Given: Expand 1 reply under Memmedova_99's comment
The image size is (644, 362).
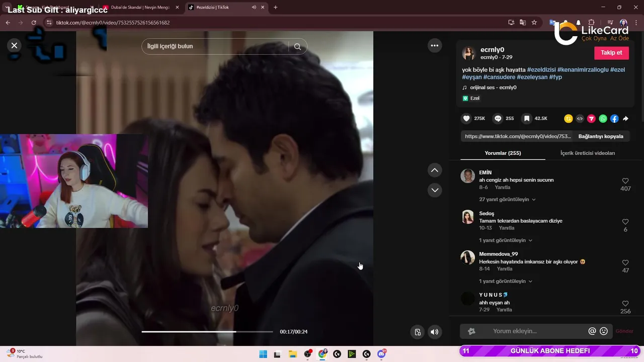Looking at the screenshot, I should click(x=506, y=281).
